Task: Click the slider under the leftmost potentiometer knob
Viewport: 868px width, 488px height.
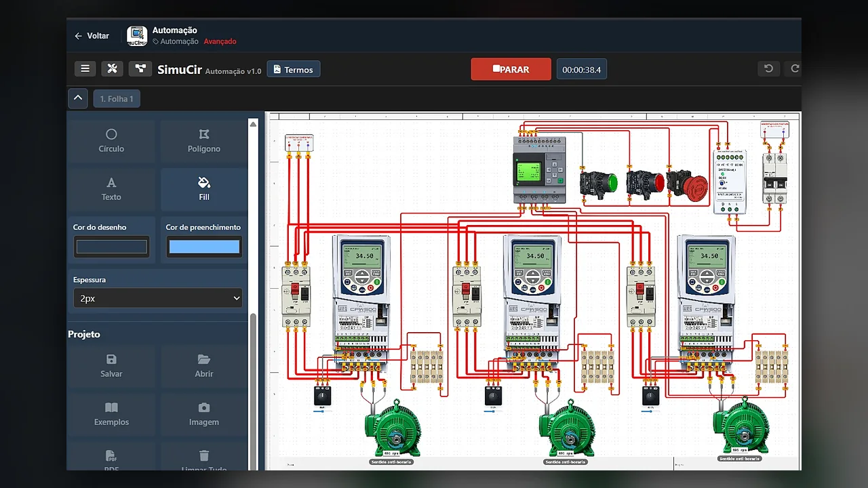Action: click(x=323, y=411)
